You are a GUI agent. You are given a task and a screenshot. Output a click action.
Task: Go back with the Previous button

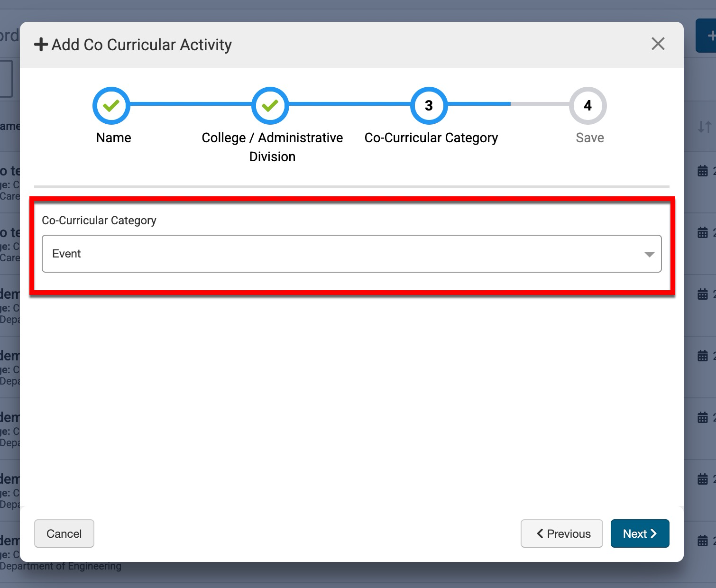pyautogui.click(x=561, y=533)
